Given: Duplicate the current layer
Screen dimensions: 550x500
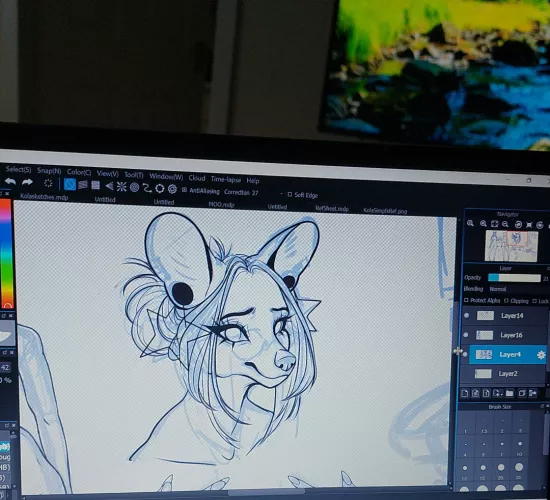Looking at the screenshot, I should [x=522, y=393].
